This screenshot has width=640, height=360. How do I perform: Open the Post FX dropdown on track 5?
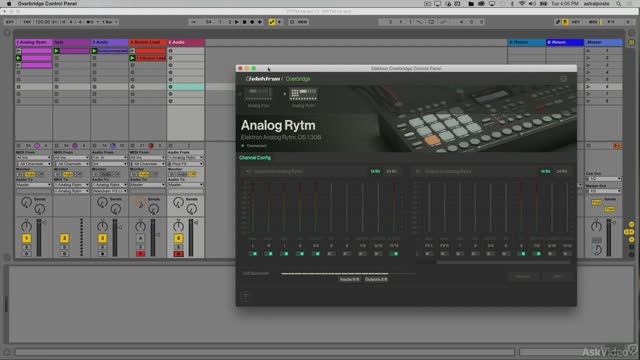(185, 164)
